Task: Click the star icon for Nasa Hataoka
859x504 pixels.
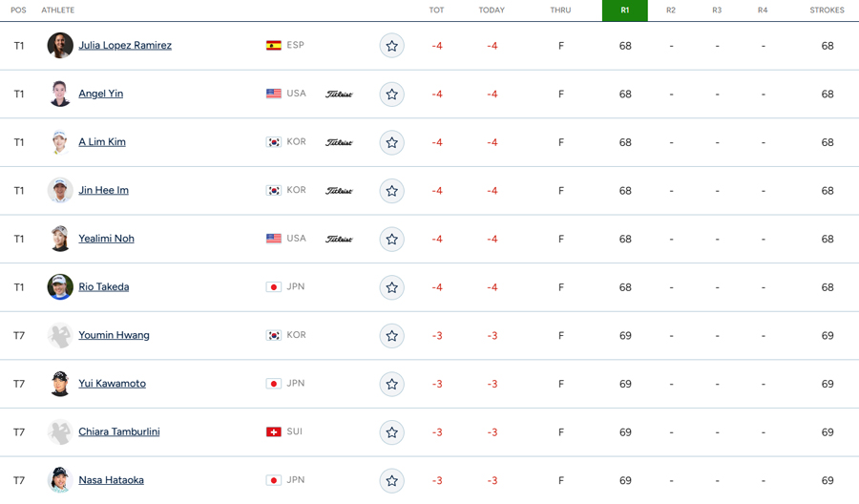Action: coord(391,480)
